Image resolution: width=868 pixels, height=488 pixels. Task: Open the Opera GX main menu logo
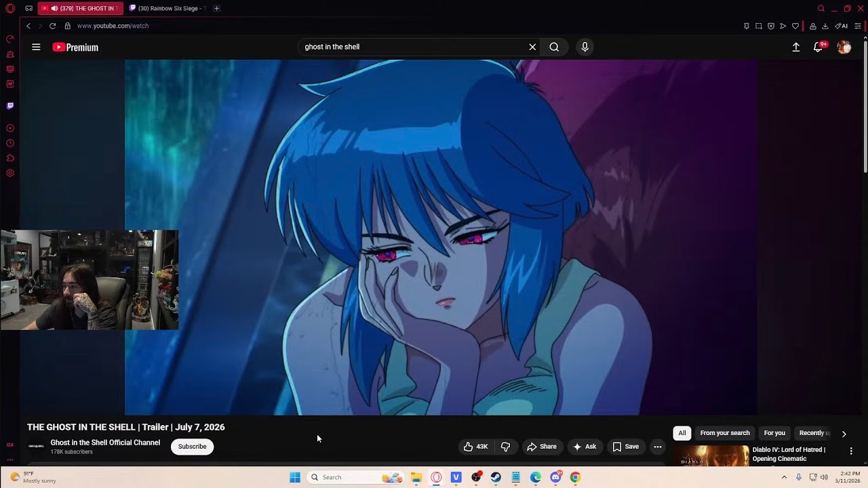pyautogui.click(x=9, y=8)
